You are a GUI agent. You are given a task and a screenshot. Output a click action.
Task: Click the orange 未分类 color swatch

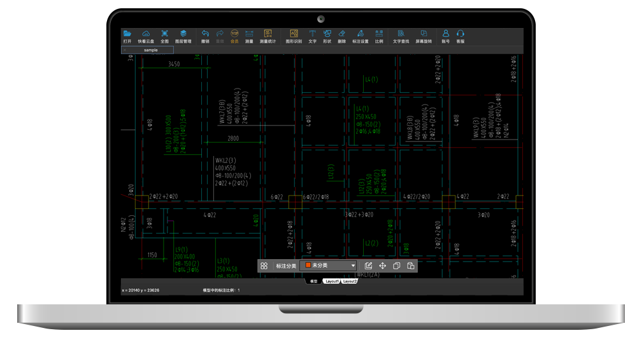308,266
